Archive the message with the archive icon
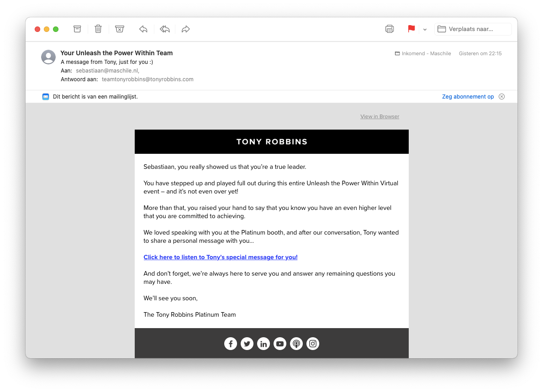The image size is (543, 392). click(x=77, y=29)
